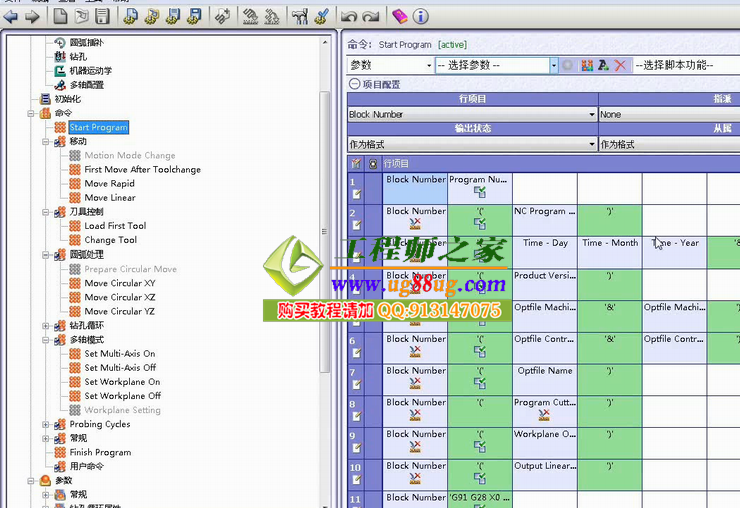Open the blue info icon in toolbar
Image resolution: width=740 pixels, height=508 pixels.
[421, 16]
